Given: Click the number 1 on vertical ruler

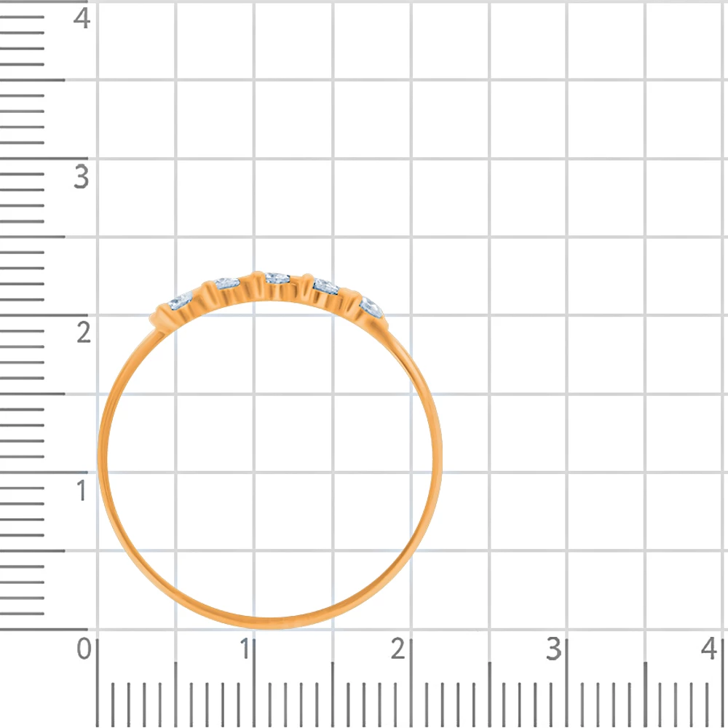Looking at the screenshot, I should click(x=82, y=490).
